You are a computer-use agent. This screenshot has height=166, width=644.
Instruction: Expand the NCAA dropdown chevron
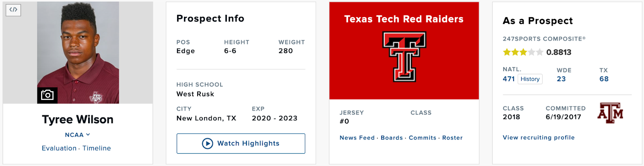pyautogui.click(x=88, y=135)
